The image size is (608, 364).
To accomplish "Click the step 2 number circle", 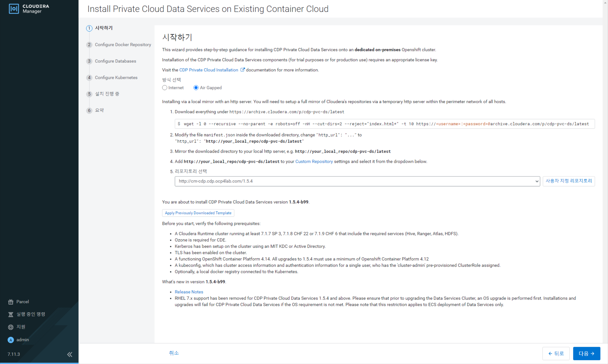I will [89, 45].
